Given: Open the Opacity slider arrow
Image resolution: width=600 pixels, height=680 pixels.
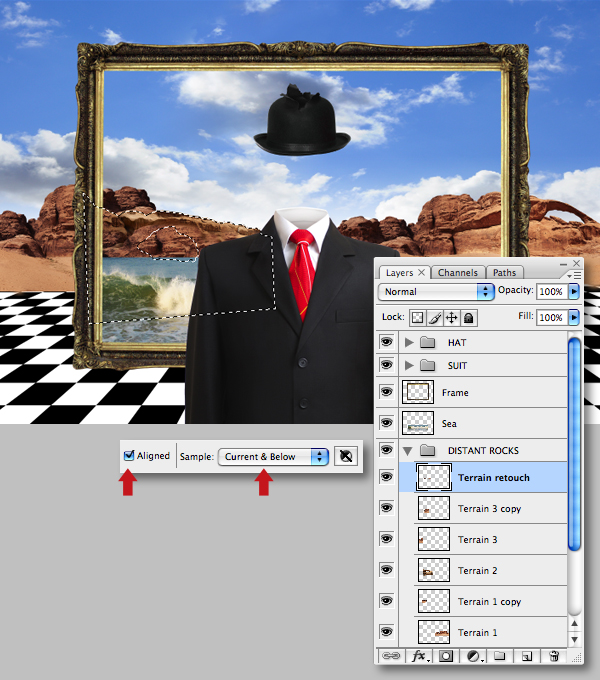Looking at the screenshot, I should (574, 291).
